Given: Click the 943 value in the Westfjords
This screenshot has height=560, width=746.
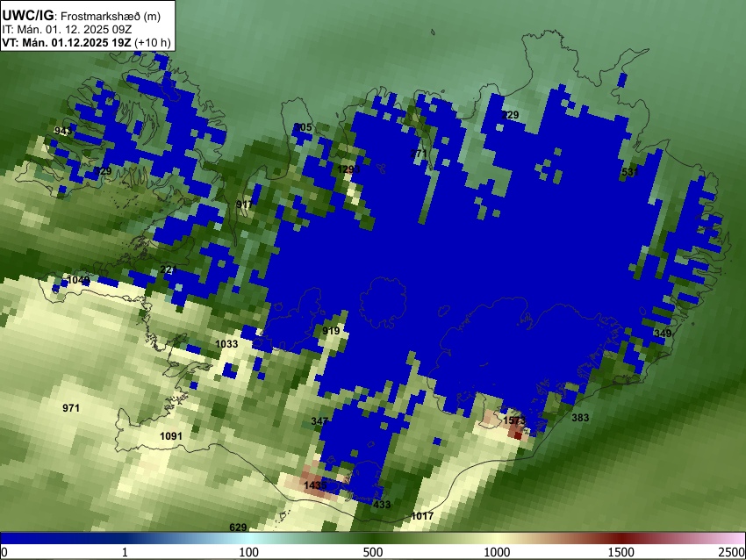Looking at the screenshot, I should [x=63, y=131].
